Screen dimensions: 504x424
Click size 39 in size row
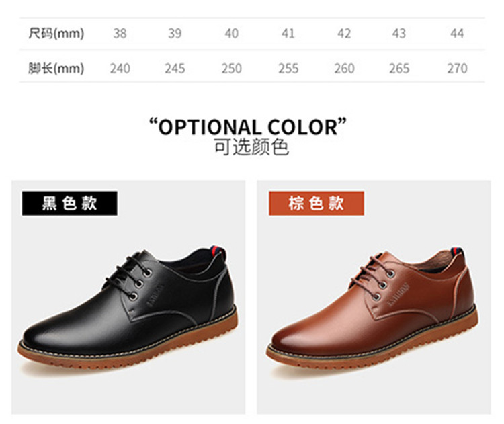click(x=175, y=34)
